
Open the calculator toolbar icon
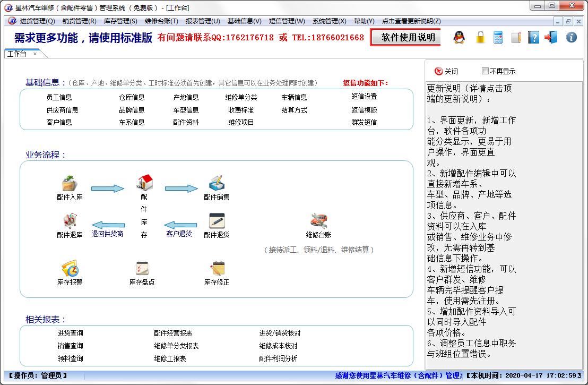tap(498, 37)
